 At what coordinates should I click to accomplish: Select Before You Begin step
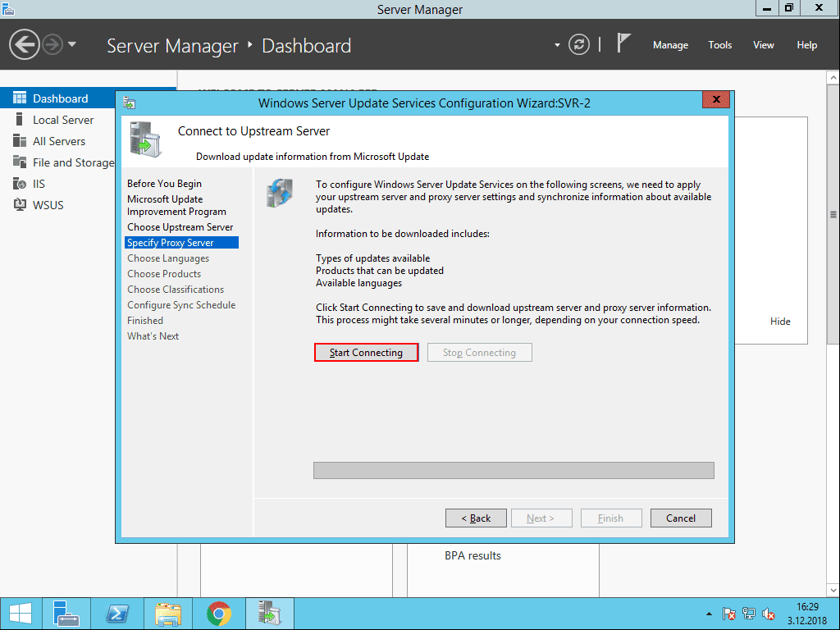(x=164, y=183)
